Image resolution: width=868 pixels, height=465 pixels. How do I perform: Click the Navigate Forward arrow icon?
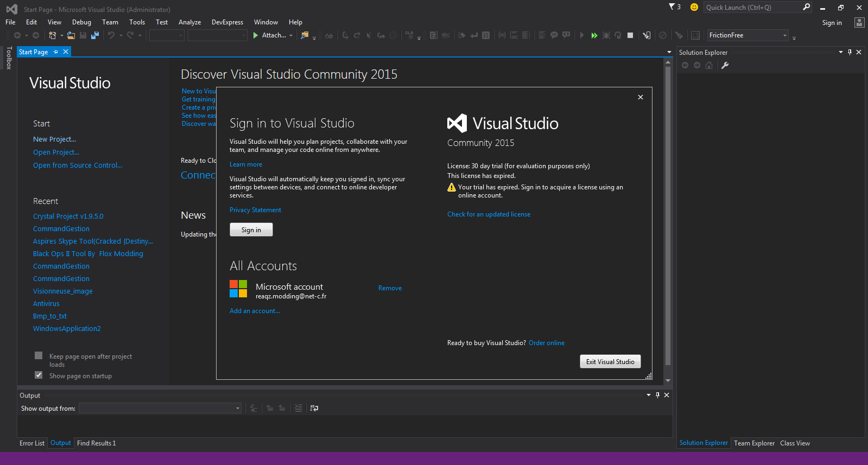click(36, 35)
